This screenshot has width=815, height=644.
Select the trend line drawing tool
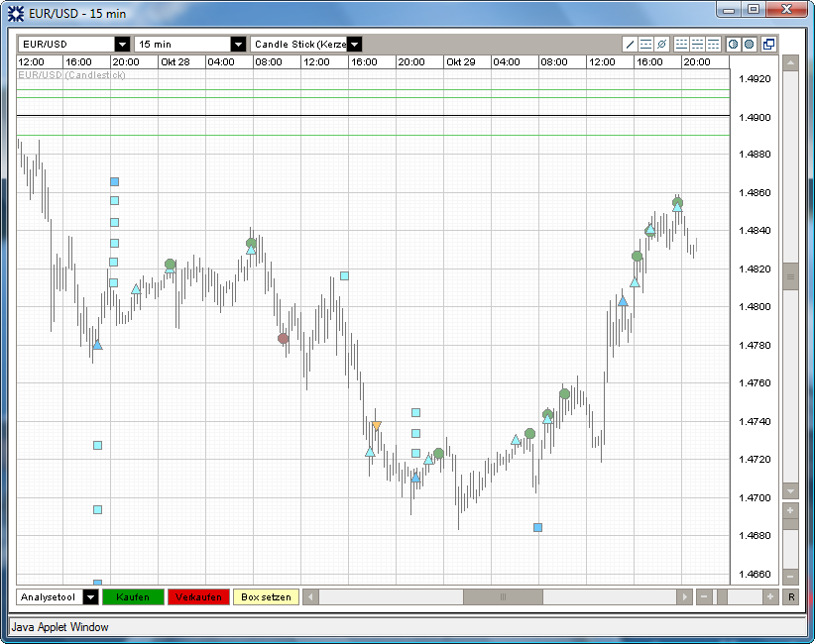631,45
